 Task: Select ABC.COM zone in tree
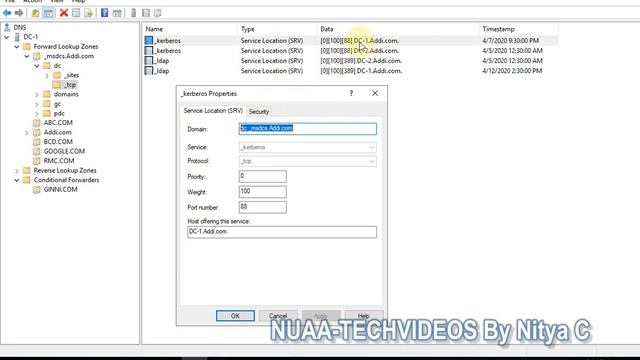58,122
